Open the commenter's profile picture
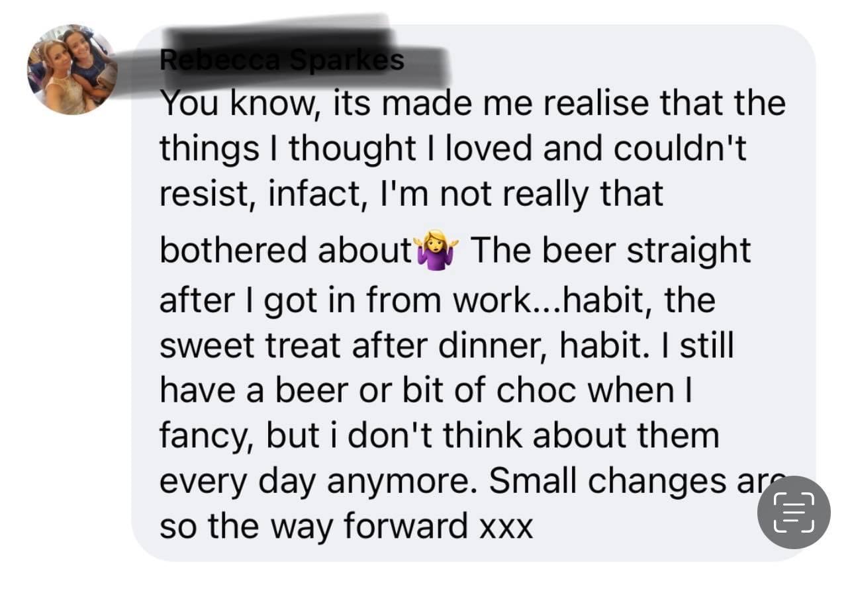This screenshot has height=616, width=850. point(71,69)
